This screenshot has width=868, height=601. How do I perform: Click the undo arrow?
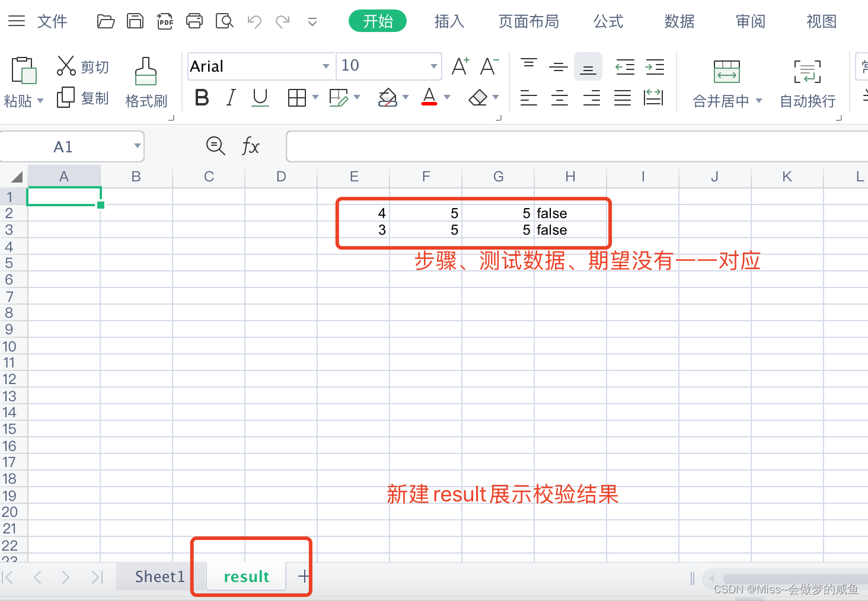point(254,22)
